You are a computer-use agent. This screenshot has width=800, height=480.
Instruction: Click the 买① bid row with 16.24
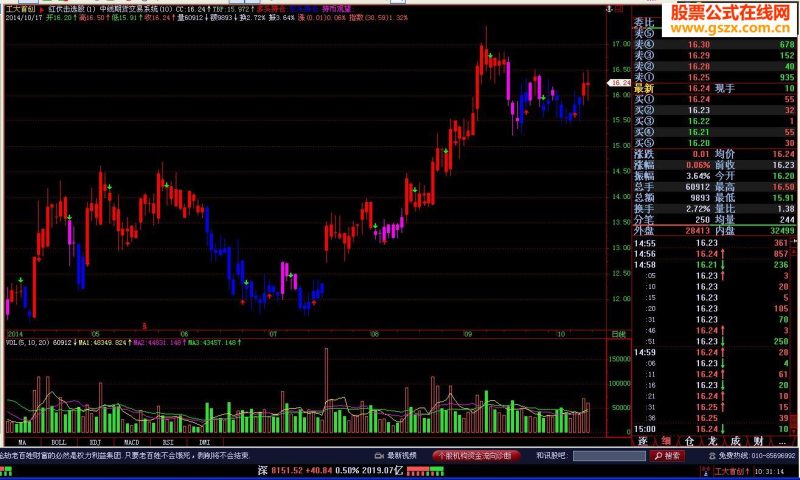[x=714, y=99]
